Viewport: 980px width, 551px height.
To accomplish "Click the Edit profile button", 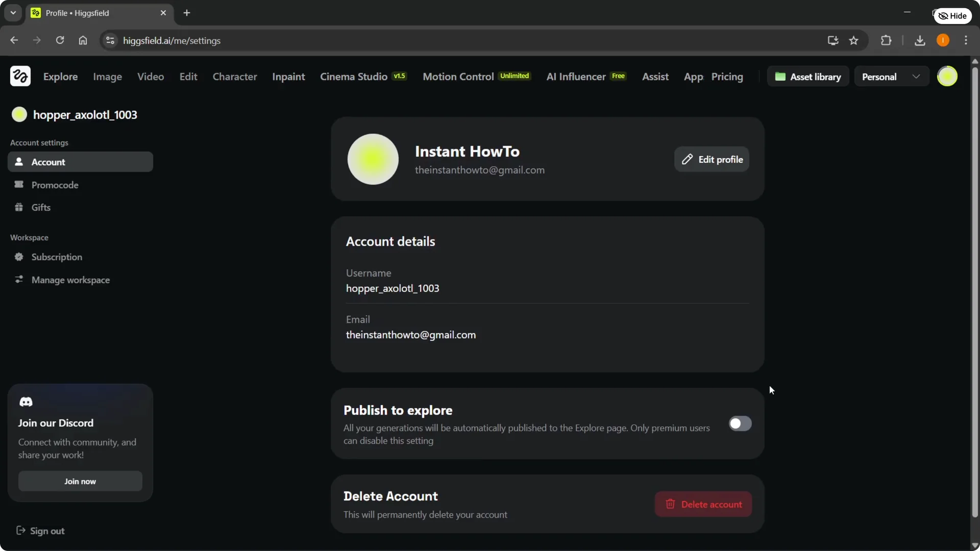I will [712, 159].
